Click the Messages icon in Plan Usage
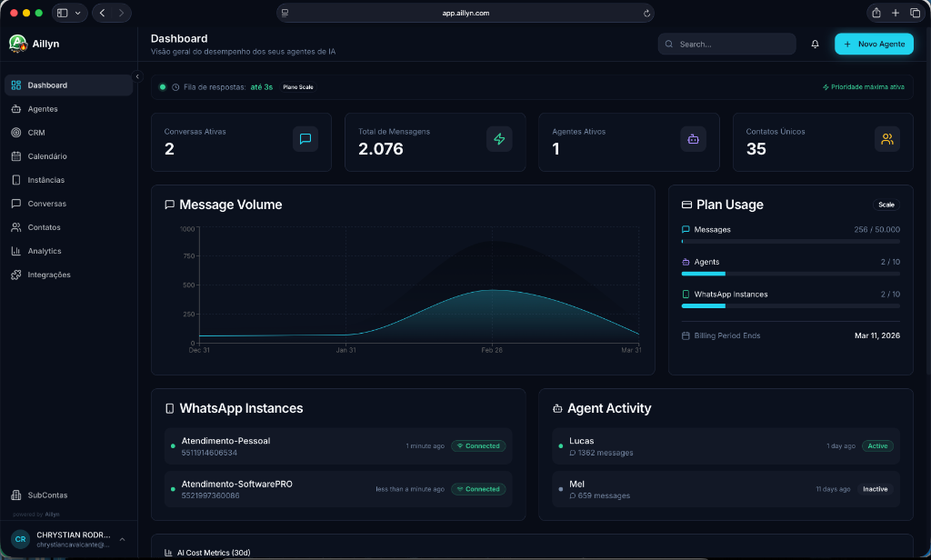Screen dimensions: 931x560 tap(686, 229)
